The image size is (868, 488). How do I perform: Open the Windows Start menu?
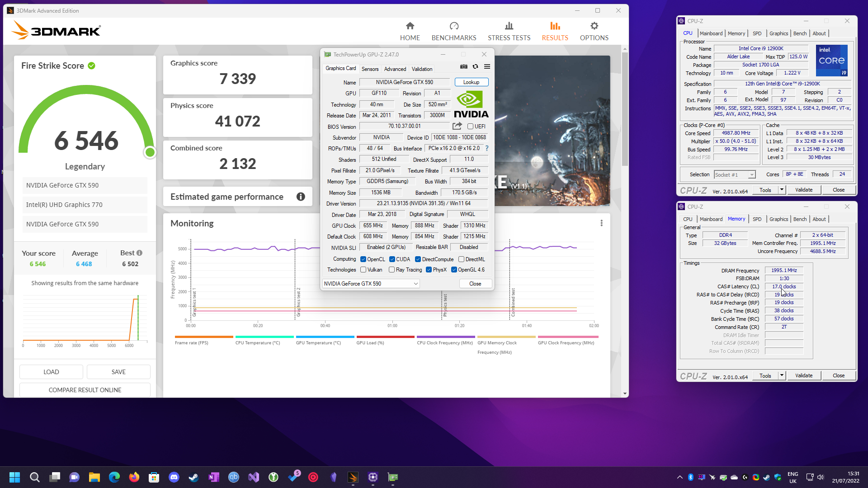[x=14, y=477]
